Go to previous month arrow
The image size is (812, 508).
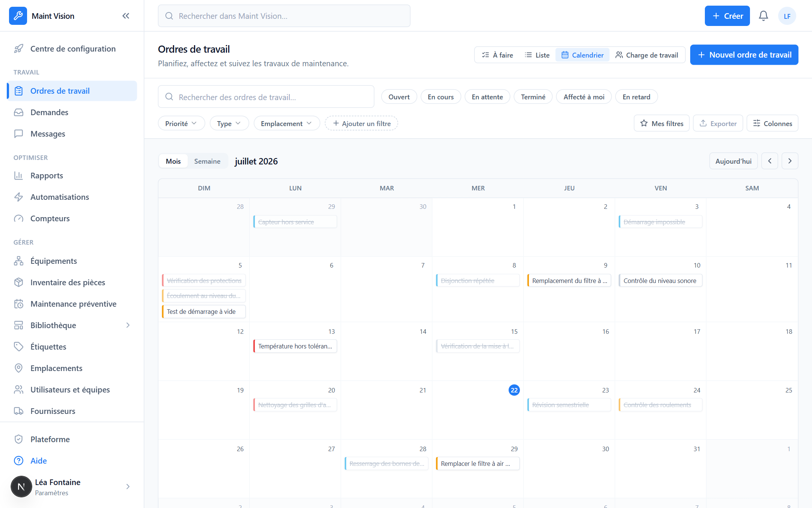(x=770, y=161)
